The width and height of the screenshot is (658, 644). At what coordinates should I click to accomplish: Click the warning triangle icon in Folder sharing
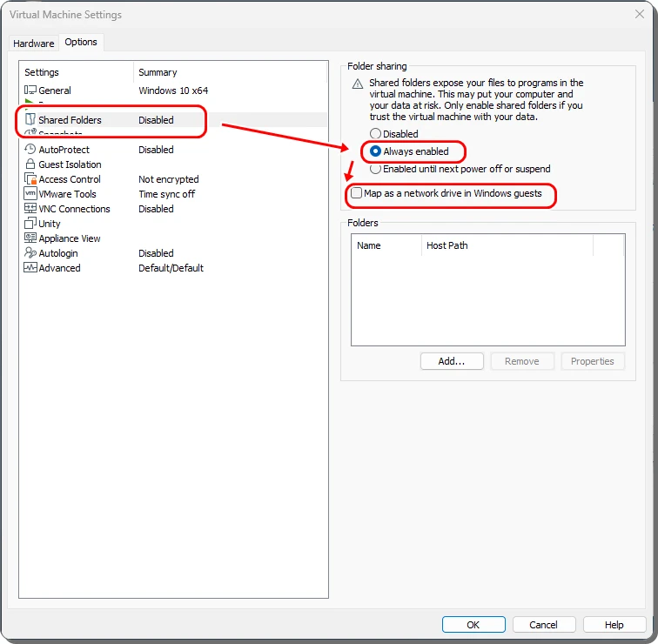[x=358, y=84]
